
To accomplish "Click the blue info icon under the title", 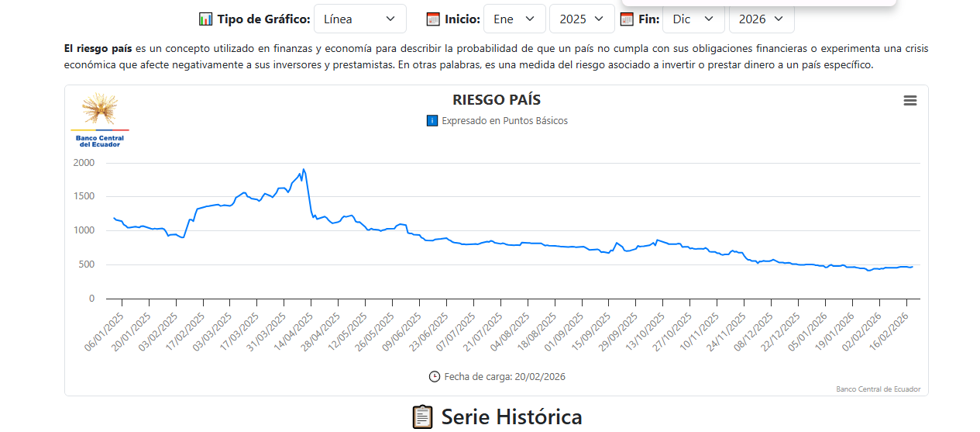I will [432, 121].
